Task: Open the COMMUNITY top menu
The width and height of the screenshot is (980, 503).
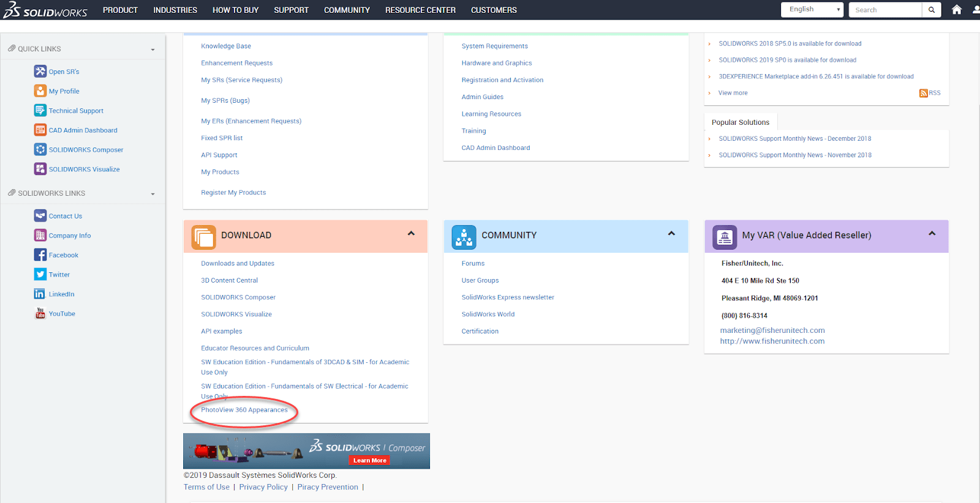Action: [347, 10]
